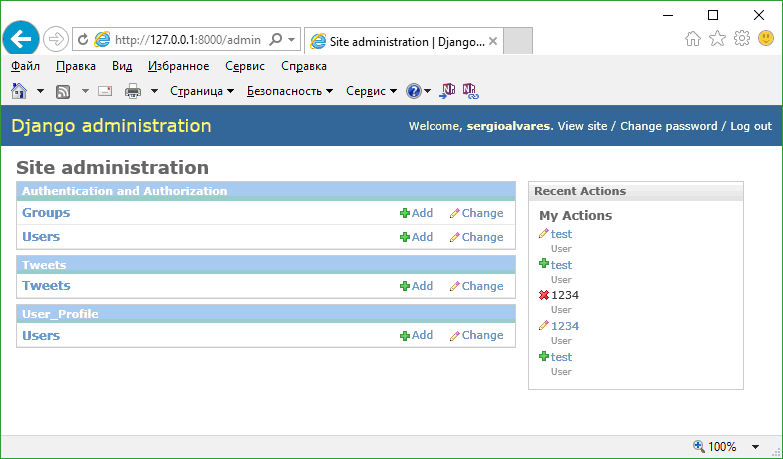Open the Справка menu

[x=304, y=66]
